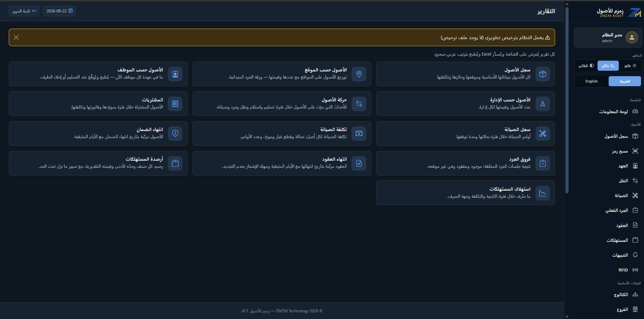644x319 pixels.
Task: Click the انتهاء الضمان shield icon
Action: (x=175, y=133)
